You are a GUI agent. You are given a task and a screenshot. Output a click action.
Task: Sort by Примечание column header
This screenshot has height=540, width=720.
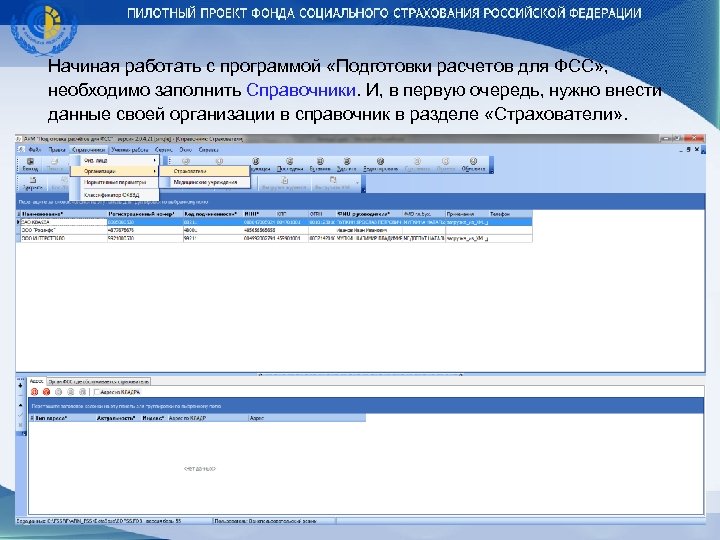click(467, 214)
